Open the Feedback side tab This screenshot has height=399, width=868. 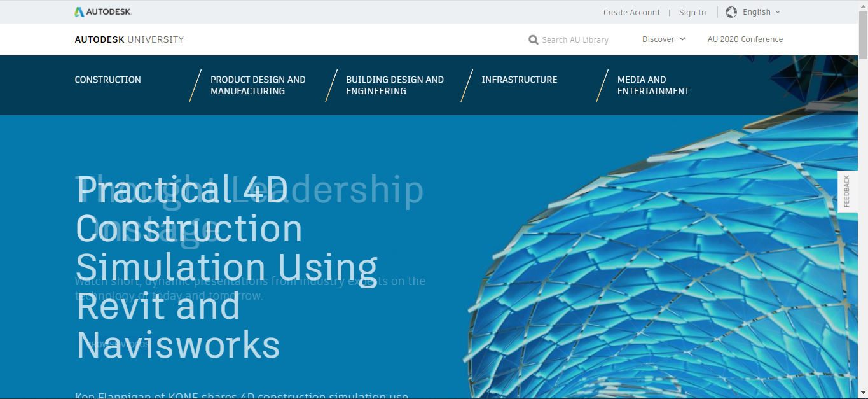pyautogui.click(x=847, y=192)
